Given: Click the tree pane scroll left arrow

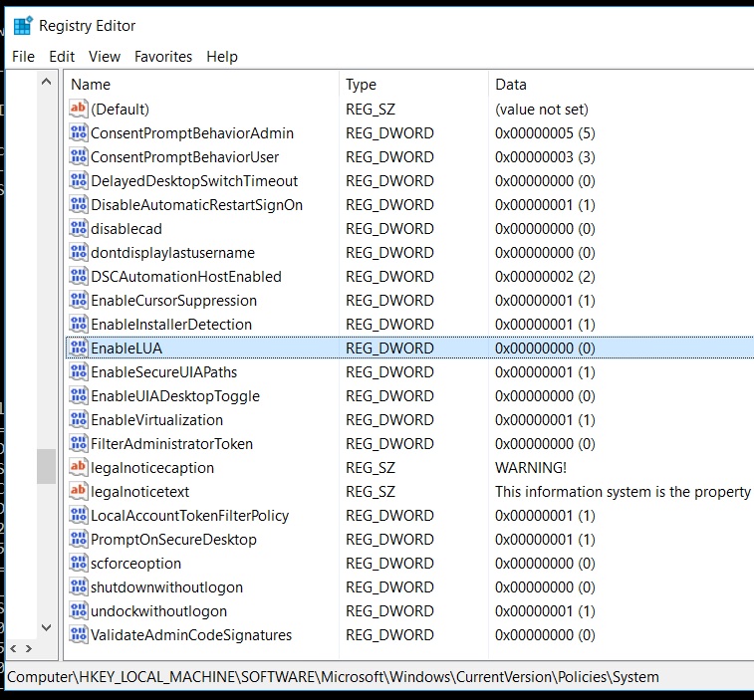Looking at the screenshot, I should pyautogui.click(x=13, y=648).
